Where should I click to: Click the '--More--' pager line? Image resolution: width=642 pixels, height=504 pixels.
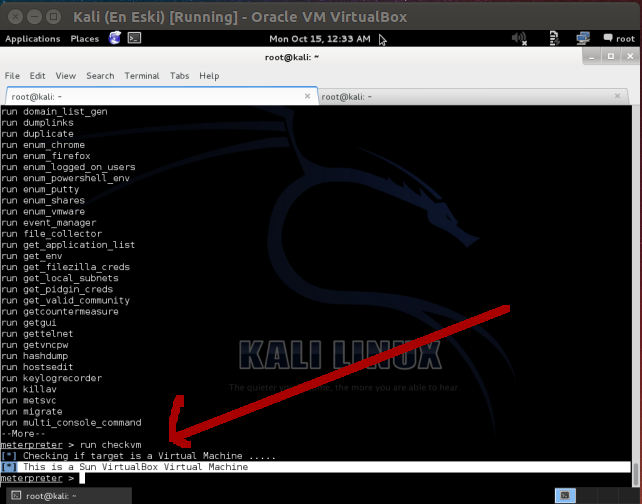click(x=23, y=433)
